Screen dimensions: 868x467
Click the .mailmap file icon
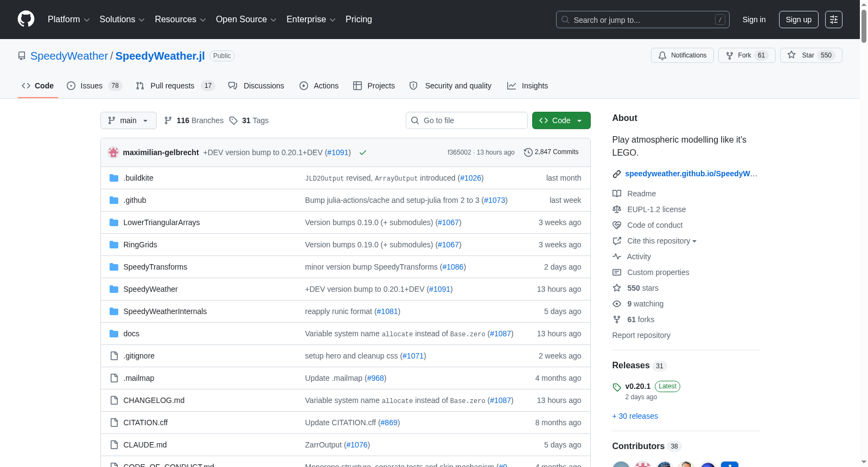[114, 378]
